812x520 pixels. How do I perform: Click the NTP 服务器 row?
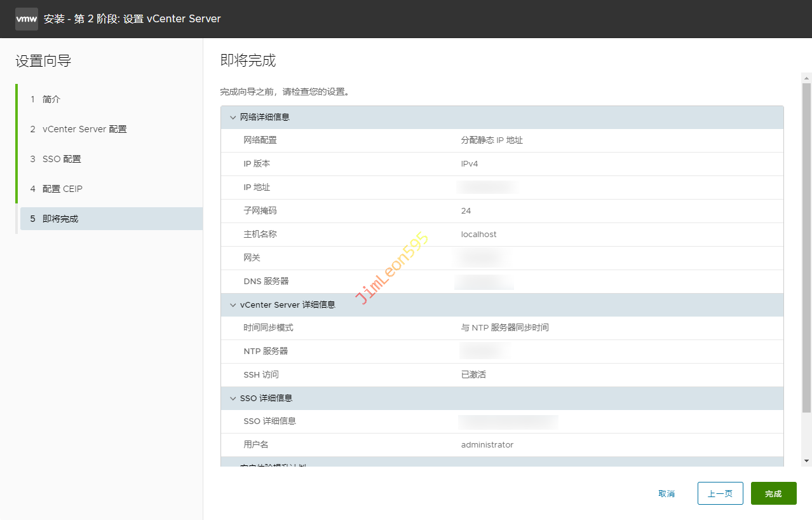pyautogui.click(x=502, y=352)
